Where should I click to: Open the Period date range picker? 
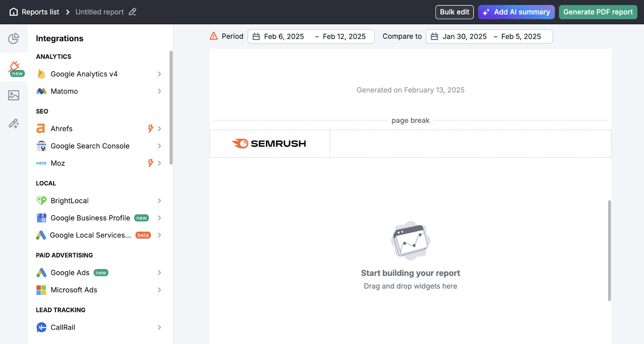[x=311, y=37]
